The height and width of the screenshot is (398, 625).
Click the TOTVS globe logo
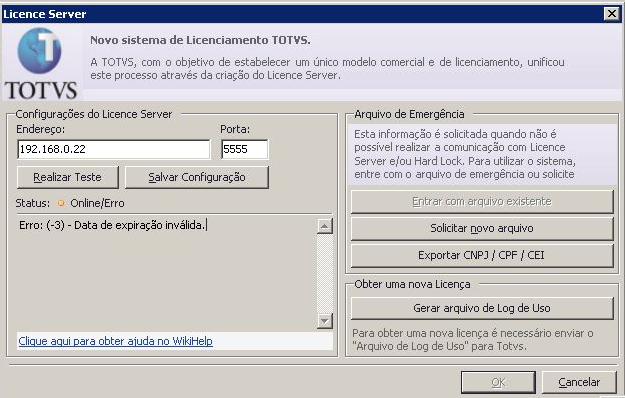tap(39, 51)
